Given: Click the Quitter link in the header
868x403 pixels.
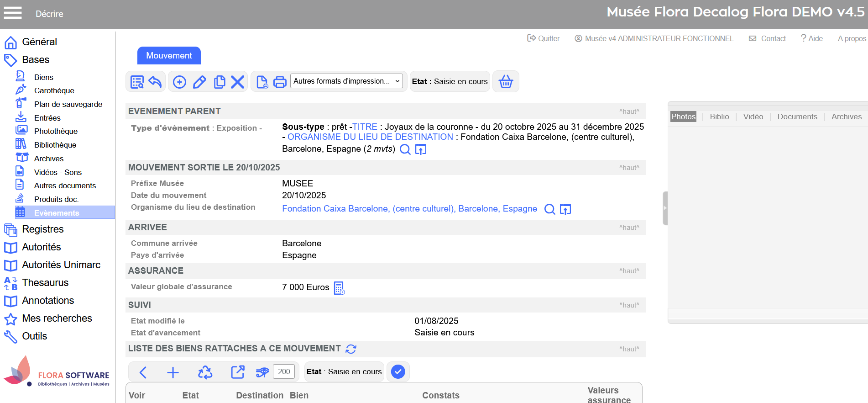Looking at the screenshot, I should 544,38.
